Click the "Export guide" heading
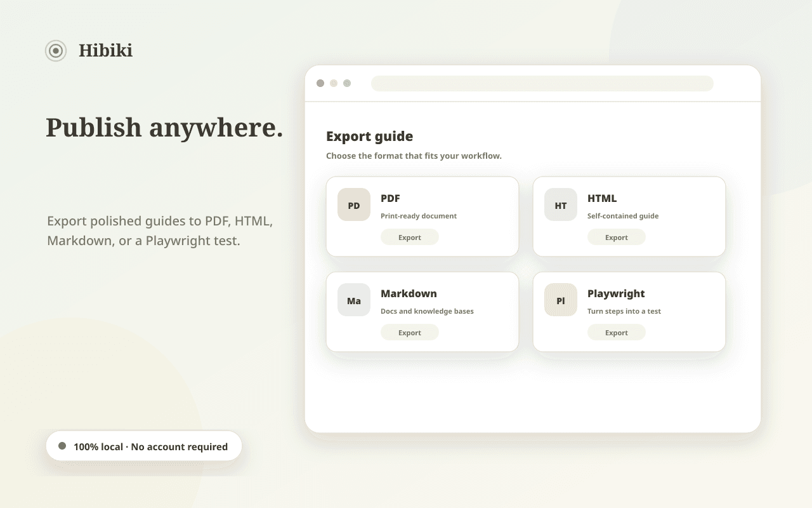This screenshot has height=508, width=812. coord(369,137)
